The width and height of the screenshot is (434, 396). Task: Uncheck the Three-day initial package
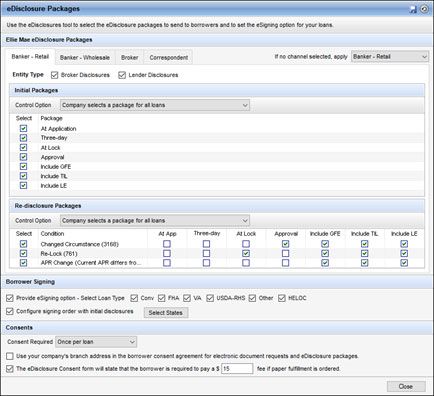23,138
